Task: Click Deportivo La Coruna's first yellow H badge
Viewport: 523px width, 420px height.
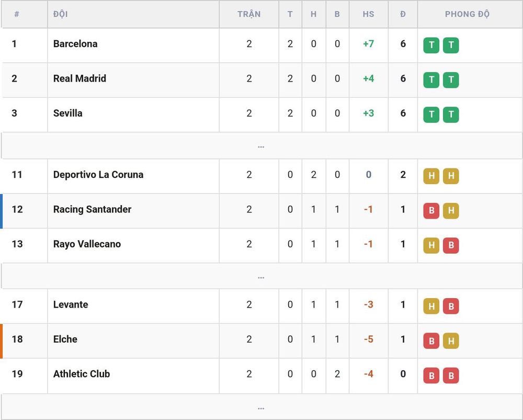Action: coord(431,176)
